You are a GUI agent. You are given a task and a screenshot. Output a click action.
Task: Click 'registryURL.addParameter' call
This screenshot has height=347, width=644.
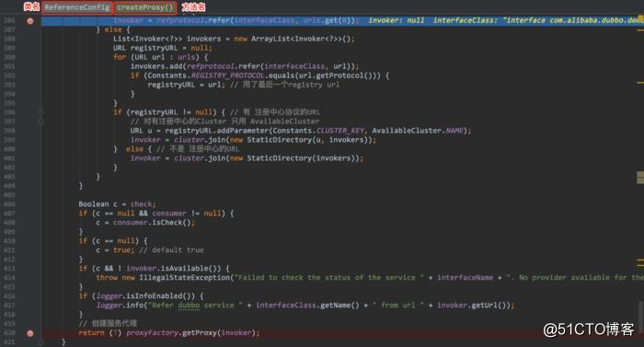click(216, 131)
